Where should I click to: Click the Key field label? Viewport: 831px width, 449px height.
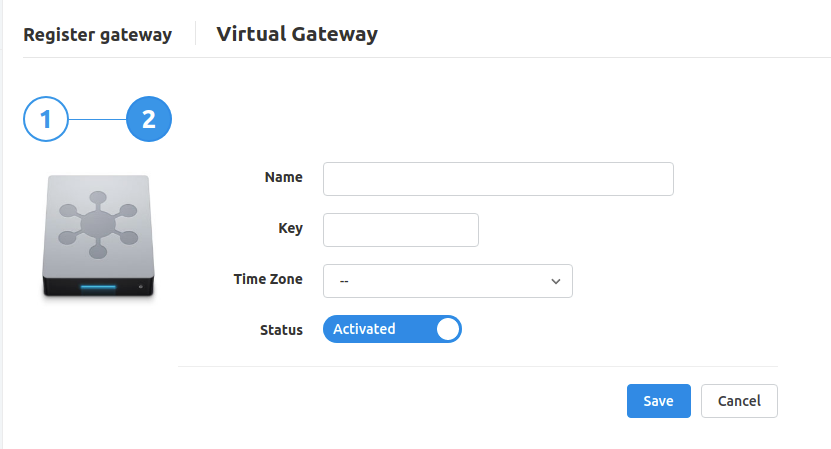(290, 228)
